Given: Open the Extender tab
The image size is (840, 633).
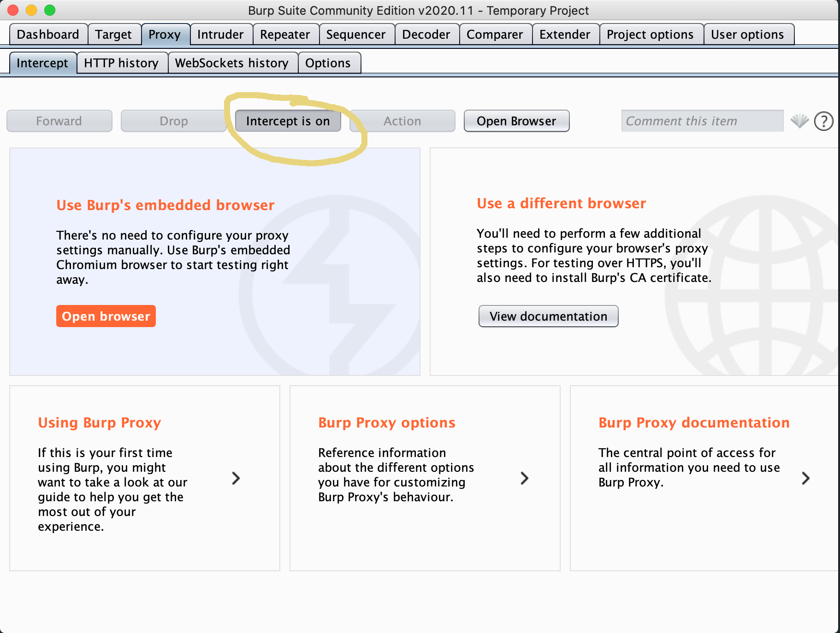Looking at the screenshot, I should pyautogui.click(x=565, y=35).
